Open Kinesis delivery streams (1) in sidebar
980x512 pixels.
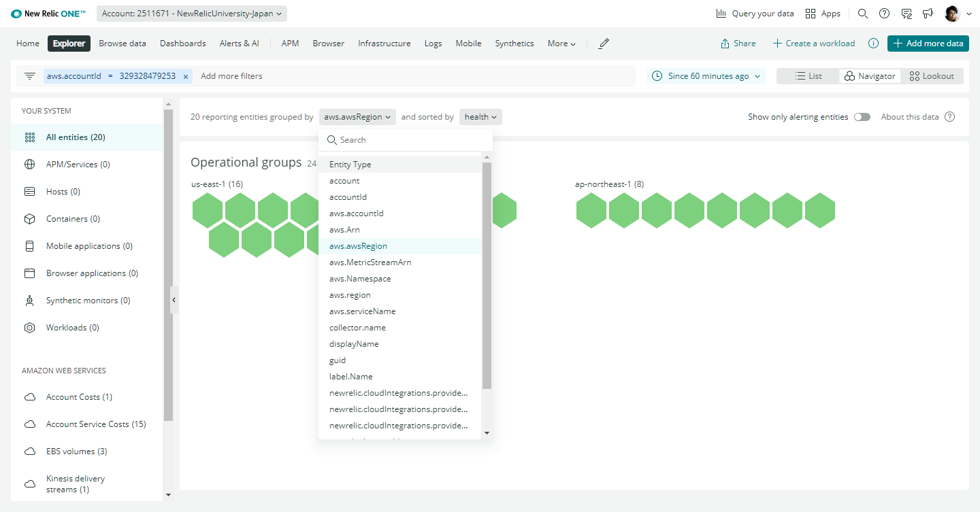(x=87, y=483)
